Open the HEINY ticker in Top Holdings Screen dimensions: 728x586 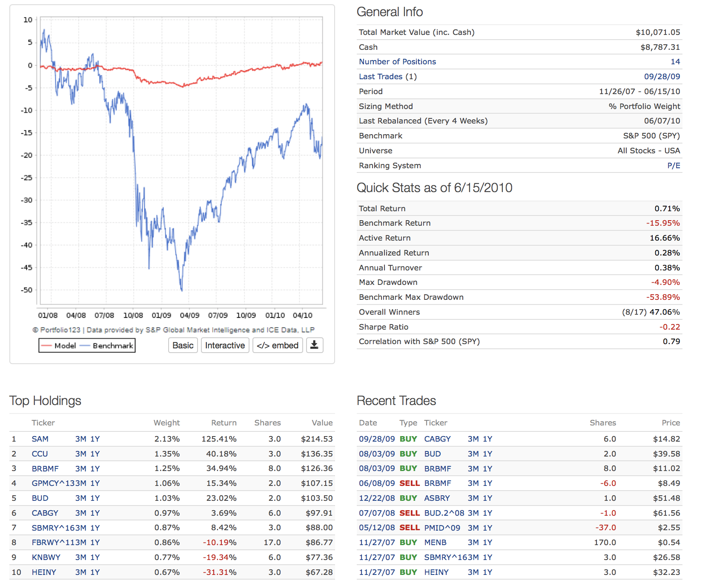pos(44,572)
